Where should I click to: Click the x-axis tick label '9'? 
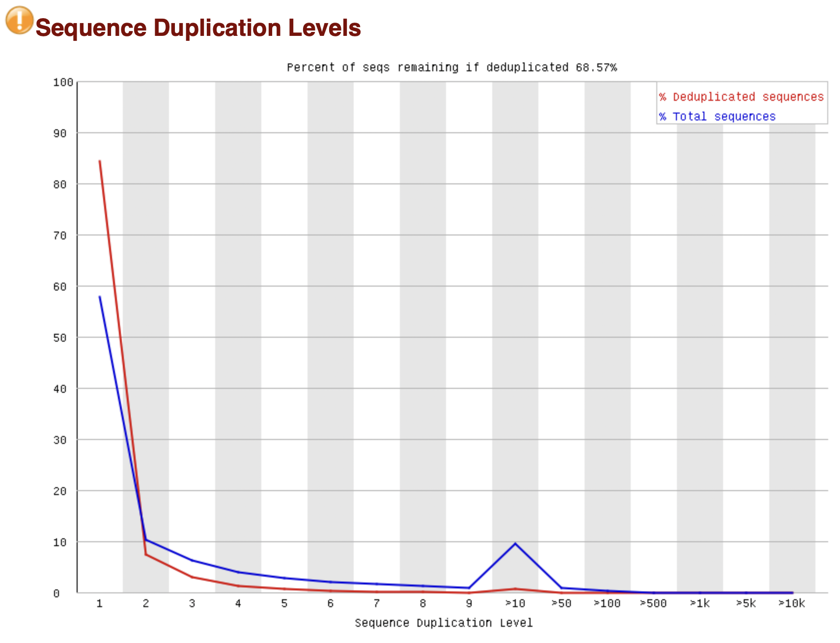point(469,603)
